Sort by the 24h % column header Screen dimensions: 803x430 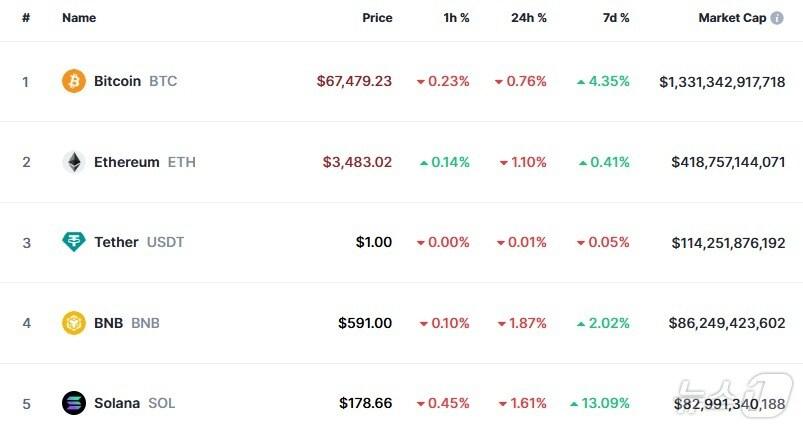(530, 18)
